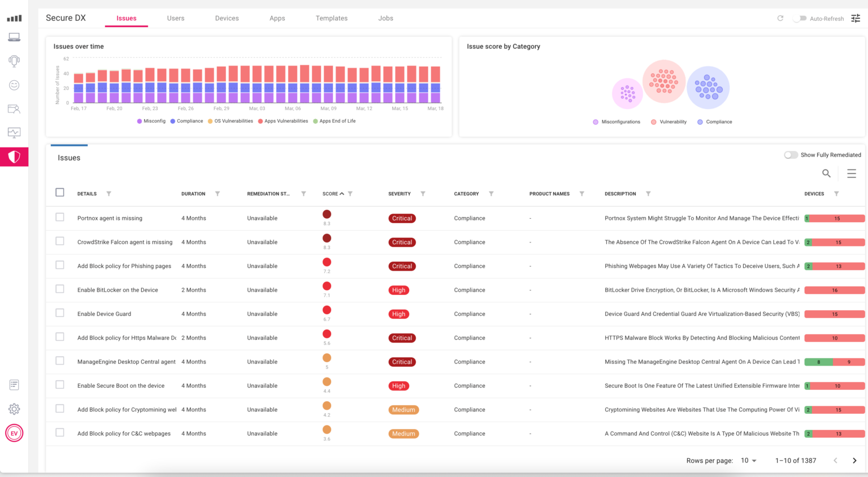The width and height of the screenshot is (868, 477).
Task: Open the filter settings sliders icon top right
Action: [855, 18]
